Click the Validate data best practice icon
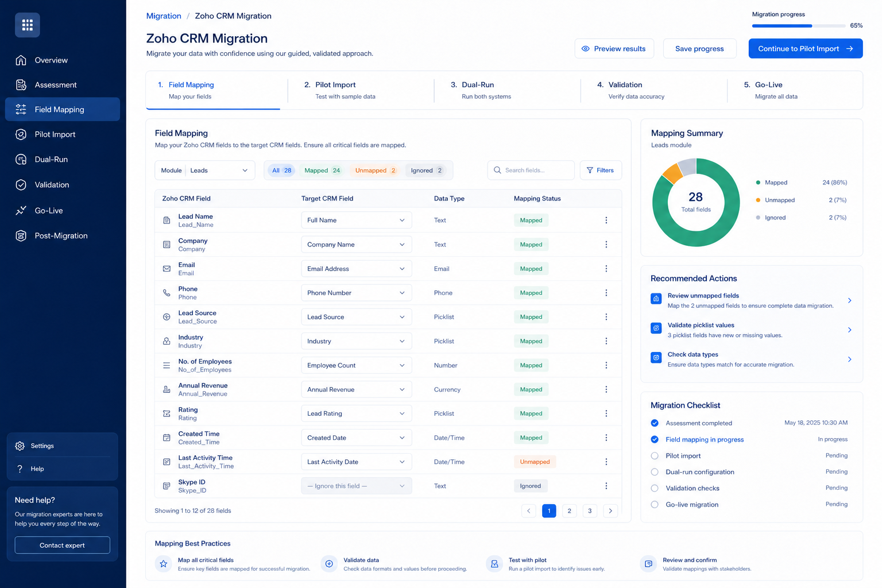This screenshot has width=882, height=588. [x=329, y=564]
